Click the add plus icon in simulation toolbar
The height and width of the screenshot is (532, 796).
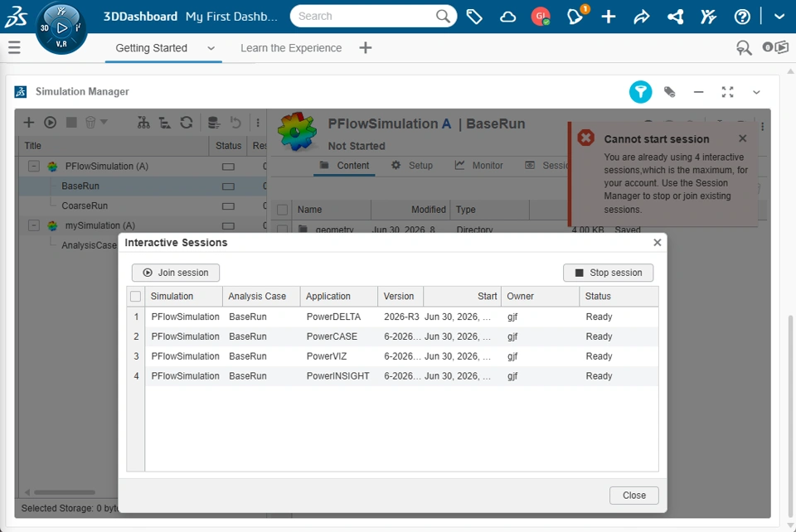tap(29, 122)
